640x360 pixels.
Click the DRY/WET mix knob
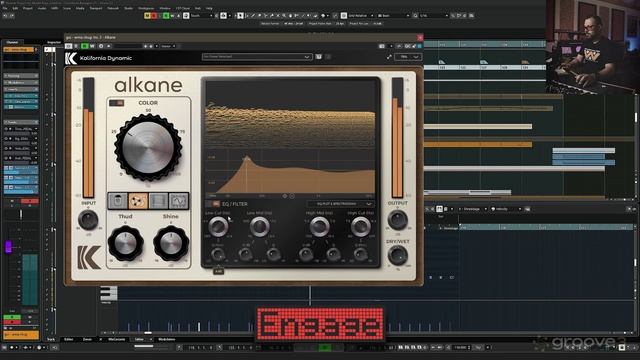(397, 256)
